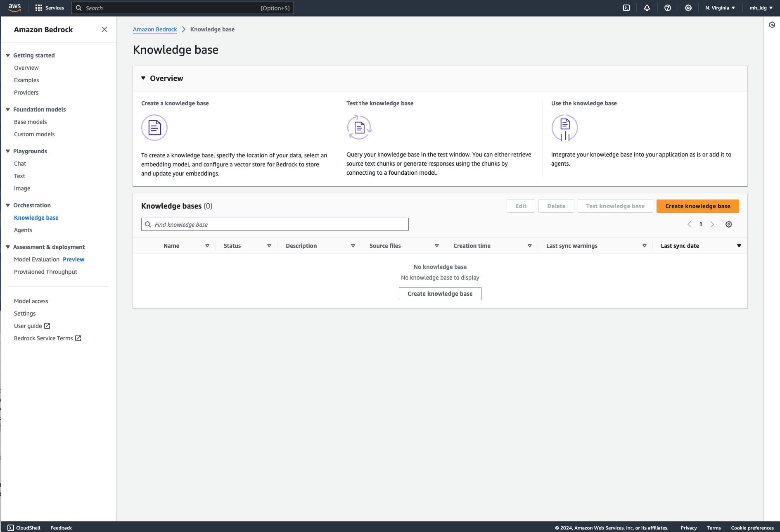Screen dimensions: 780x532
Task: Open Model Evaluation in the sidebar
Action: pos(37,259)
